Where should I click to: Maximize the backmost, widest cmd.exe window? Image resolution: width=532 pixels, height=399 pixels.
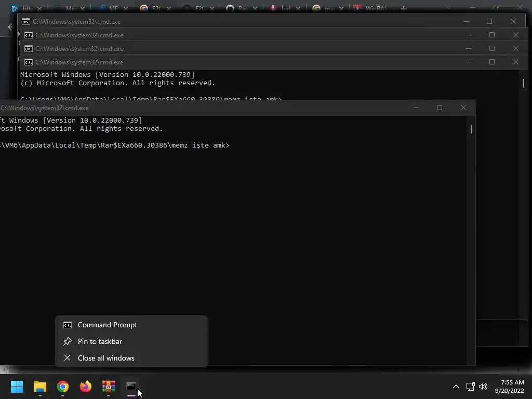tap(489, 21)
